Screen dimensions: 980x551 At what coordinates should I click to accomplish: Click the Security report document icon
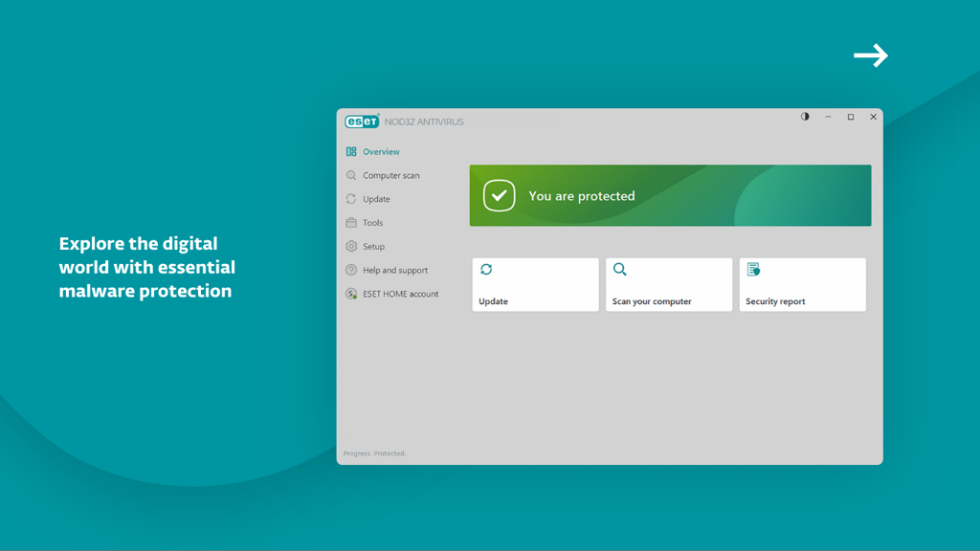point(753,269)
